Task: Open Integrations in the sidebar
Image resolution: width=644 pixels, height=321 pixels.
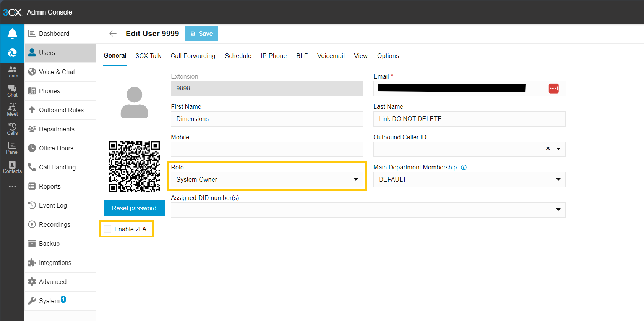Action: coord(60,263)
